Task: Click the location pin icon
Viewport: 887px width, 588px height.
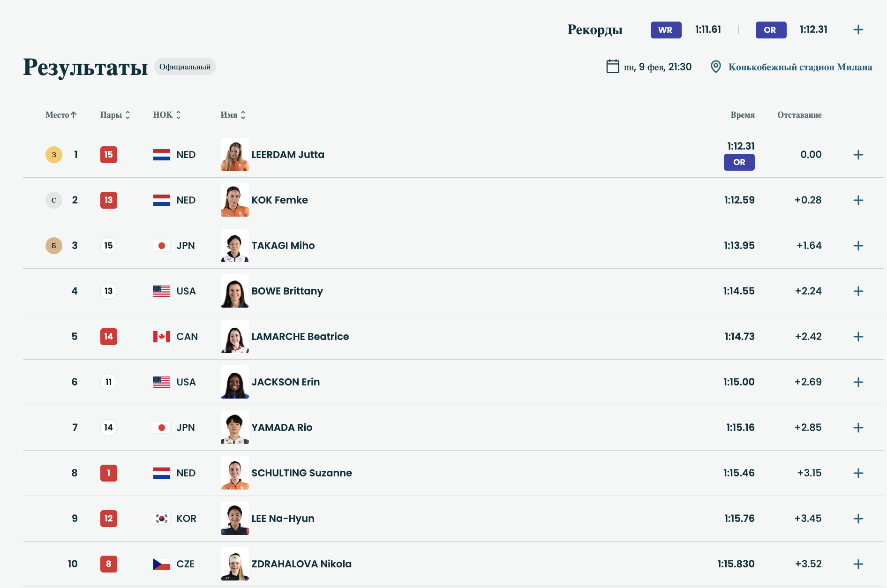Action: 715,67
